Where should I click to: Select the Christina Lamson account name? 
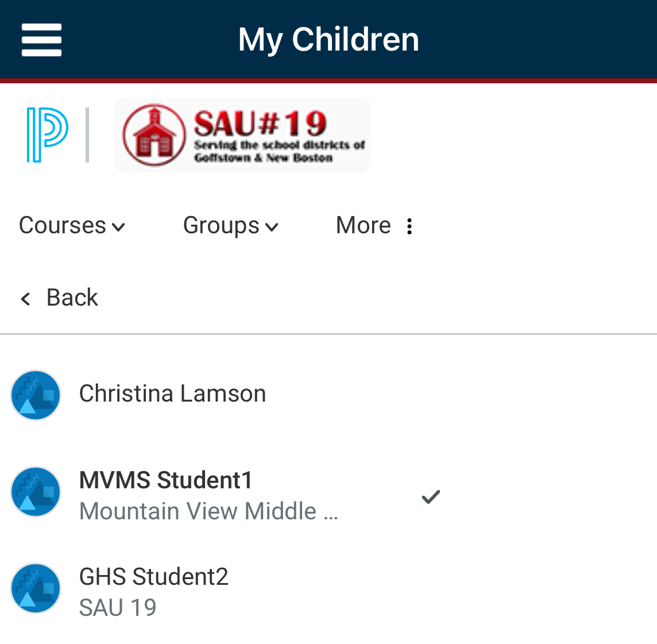coord(173,394)
